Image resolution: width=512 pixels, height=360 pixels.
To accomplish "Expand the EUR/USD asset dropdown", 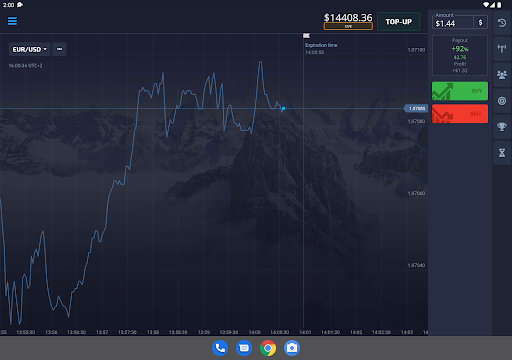I will pos(30,49).
